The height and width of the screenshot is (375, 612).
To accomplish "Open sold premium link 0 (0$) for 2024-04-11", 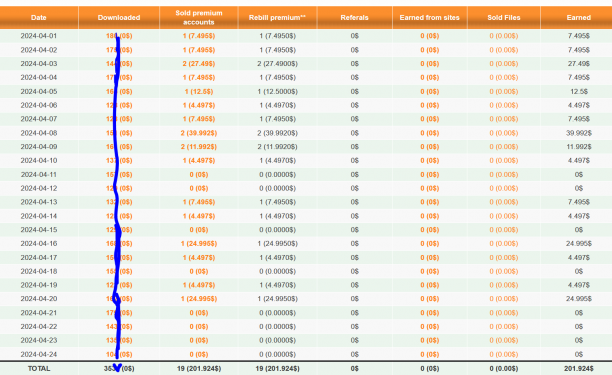I will [199, 174].
